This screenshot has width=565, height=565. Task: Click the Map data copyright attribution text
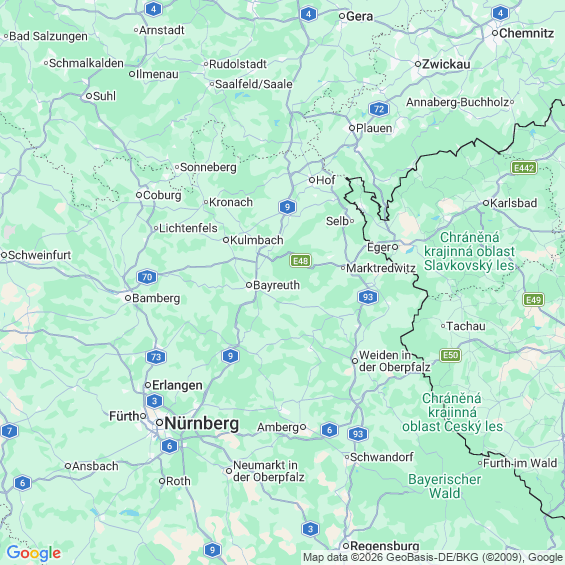tap(433, 557)
